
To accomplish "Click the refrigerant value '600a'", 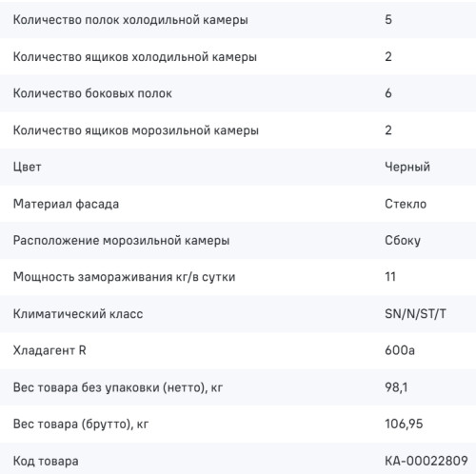I will pos(400,350).
